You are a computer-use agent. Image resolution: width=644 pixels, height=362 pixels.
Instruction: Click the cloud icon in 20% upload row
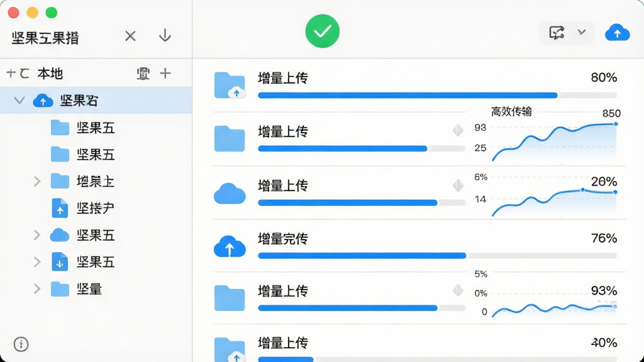coord(230,194)
